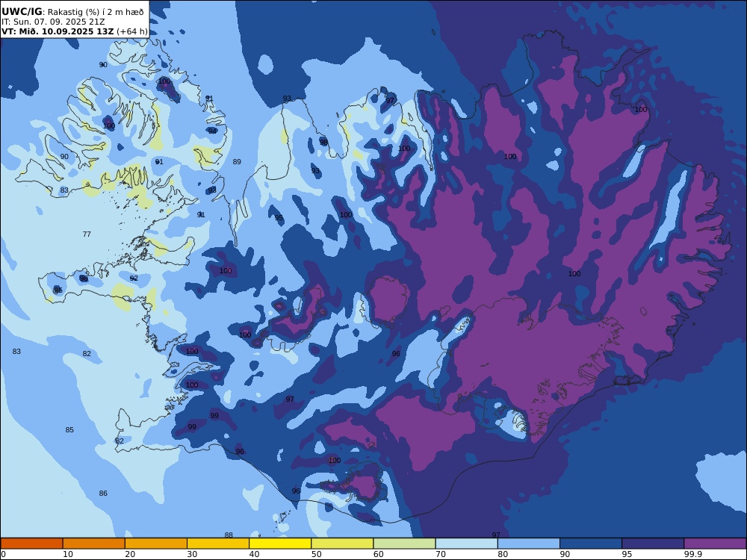
Task: Select the 30–40 golden legend swatch
Action: (x=218, y=544)
